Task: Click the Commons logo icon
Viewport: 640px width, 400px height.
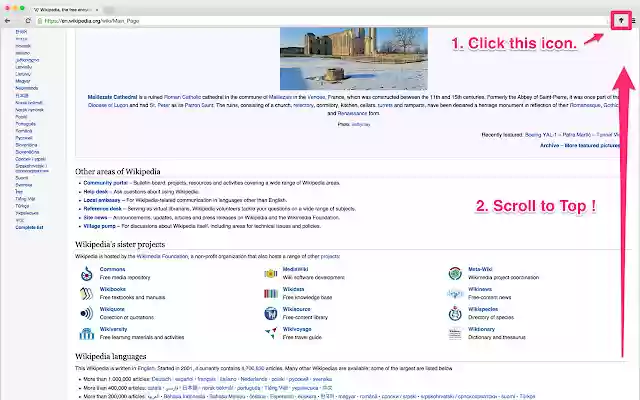Action: (x=87, y=273)
